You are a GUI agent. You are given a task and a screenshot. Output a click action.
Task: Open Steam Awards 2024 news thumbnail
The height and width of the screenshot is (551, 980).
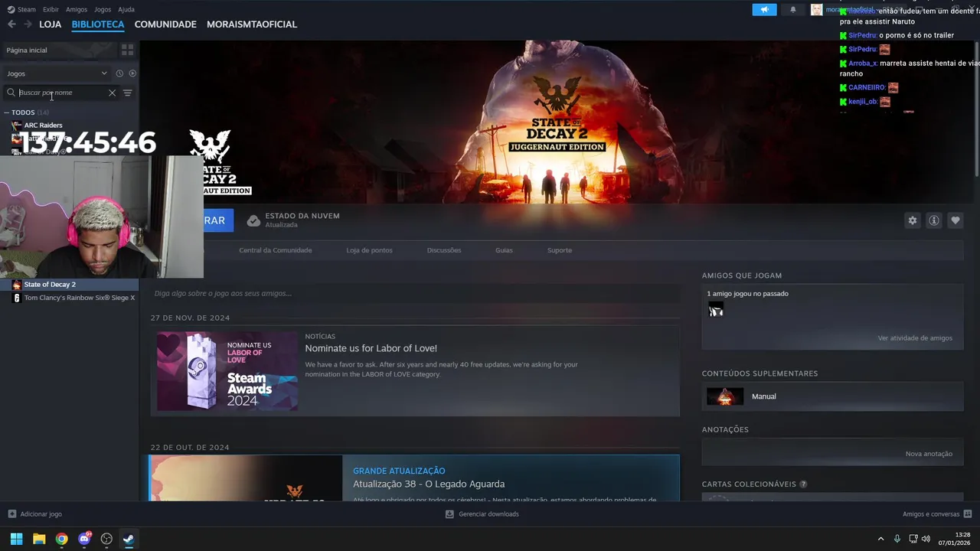(x=227, y=371)
